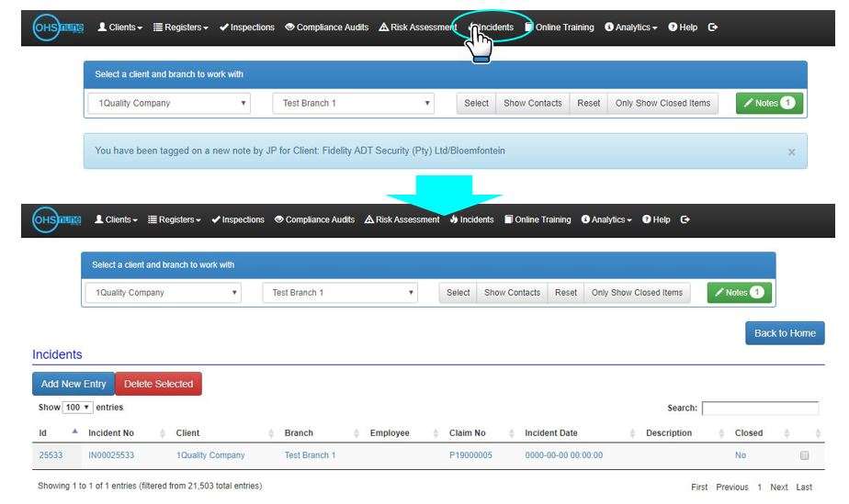This screenshot has width=849, height=504.
Task: Click Only Show Closed Items in upper panel
Action: (x=662, y=104)
